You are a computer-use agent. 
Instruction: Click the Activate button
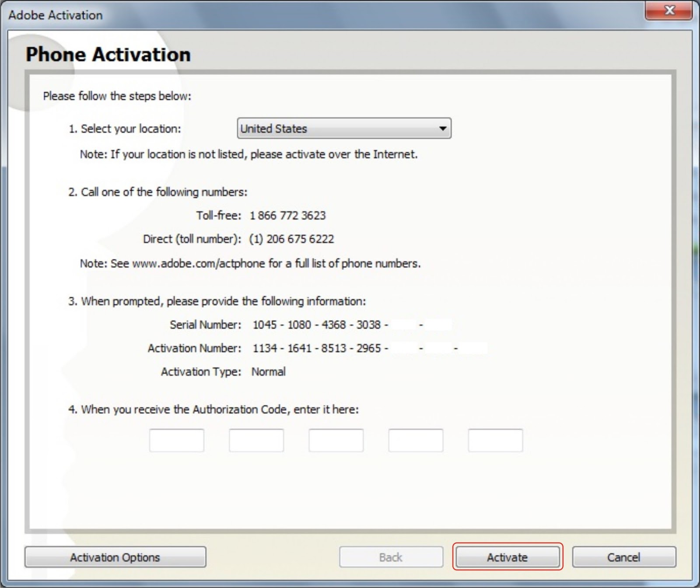[x=507, y=557]
